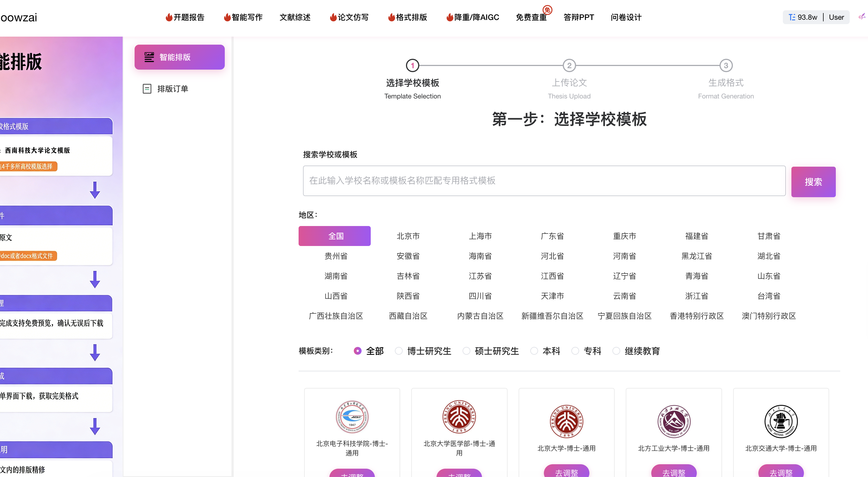Click 去调整 for 北京大学-博士-通用
The image size is (868, 477).
click(566, 471)
